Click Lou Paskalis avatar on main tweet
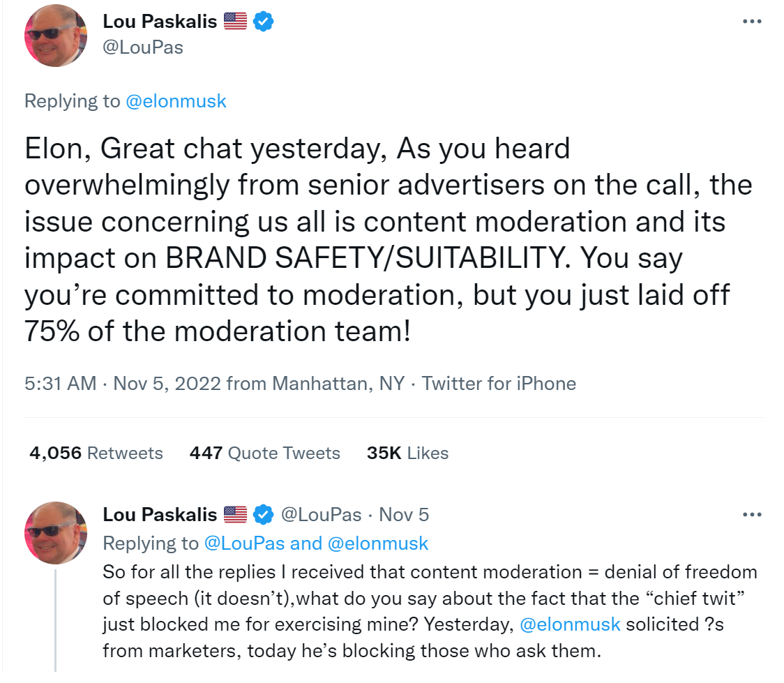Screen dimensions: 784x683 (x=56, y=36)
